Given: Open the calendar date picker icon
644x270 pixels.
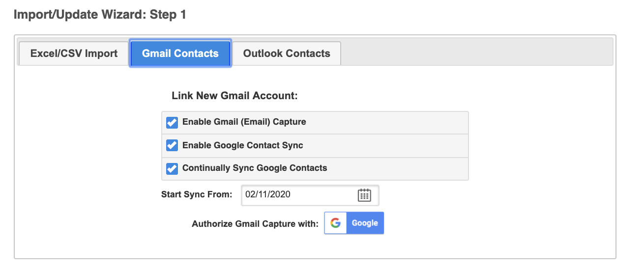Looking at the screenshot, I should (x=364, y=195).
